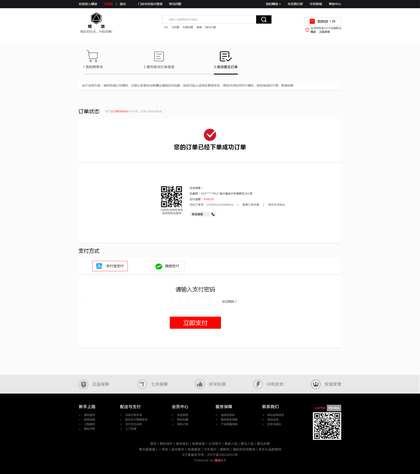Click the crown authority honor icon
This screenshot has width=420, height=474.
pyautogui.click(x=315, y=384)
